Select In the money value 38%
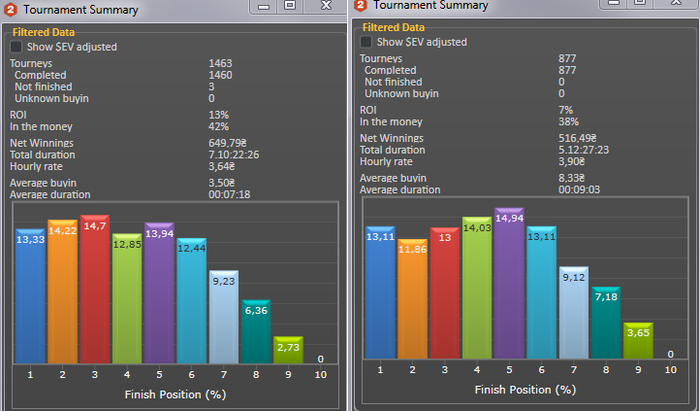The height and width of the screenshot is (411, 700). 568,122
